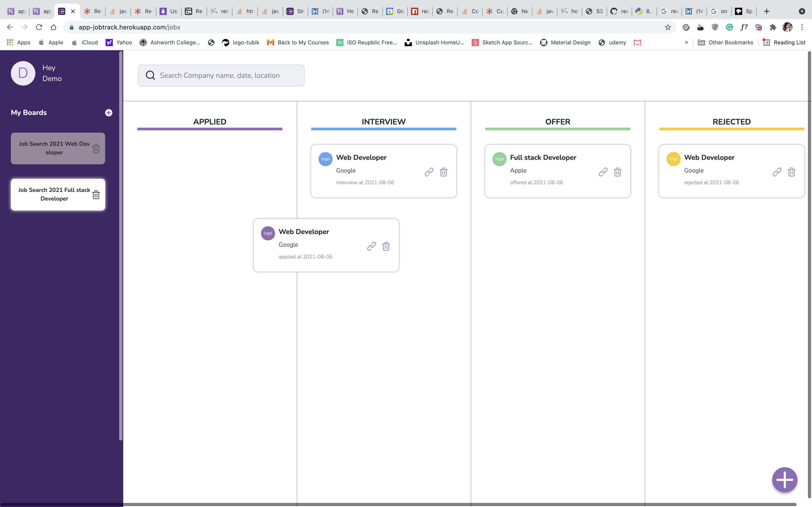
Task: Expand the bookmarks overflow chevron
Action: point(686,42)
